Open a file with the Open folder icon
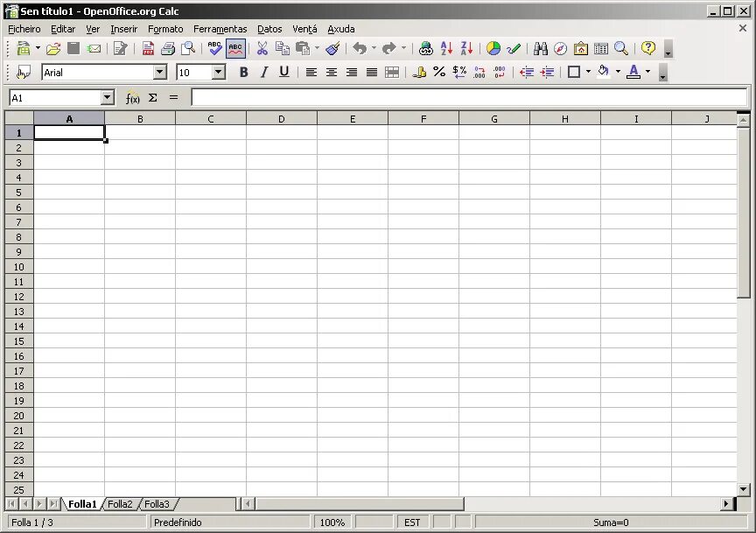 coord(53,48)
